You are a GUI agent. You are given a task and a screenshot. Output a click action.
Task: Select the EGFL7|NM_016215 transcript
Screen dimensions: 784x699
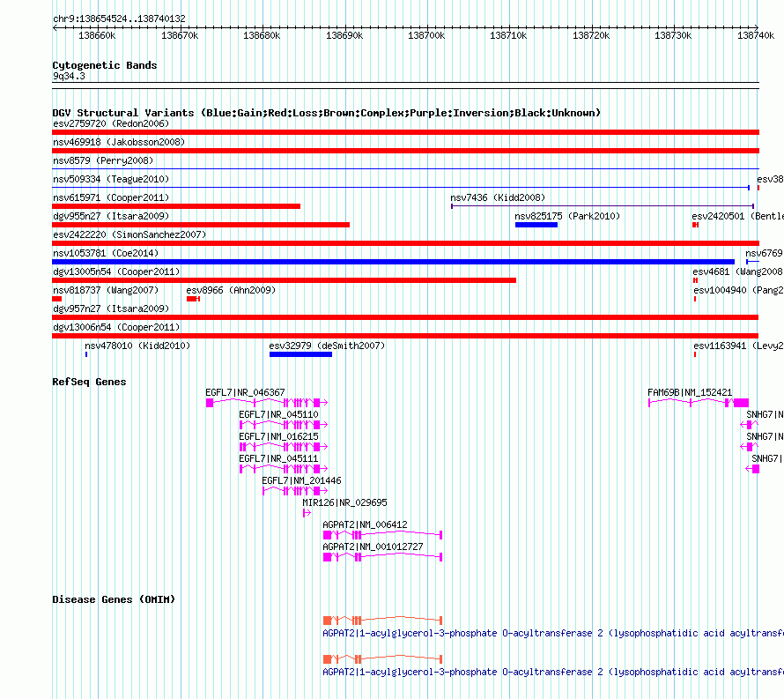284,447
